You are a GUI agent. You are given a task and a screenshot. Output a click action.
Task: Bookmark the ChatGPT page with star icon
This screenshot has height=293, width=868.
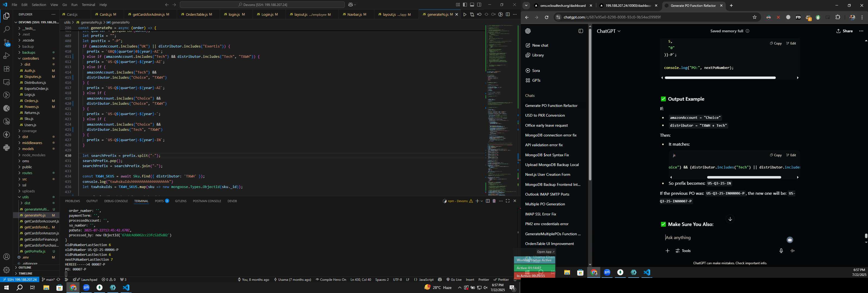coord(755,17)
